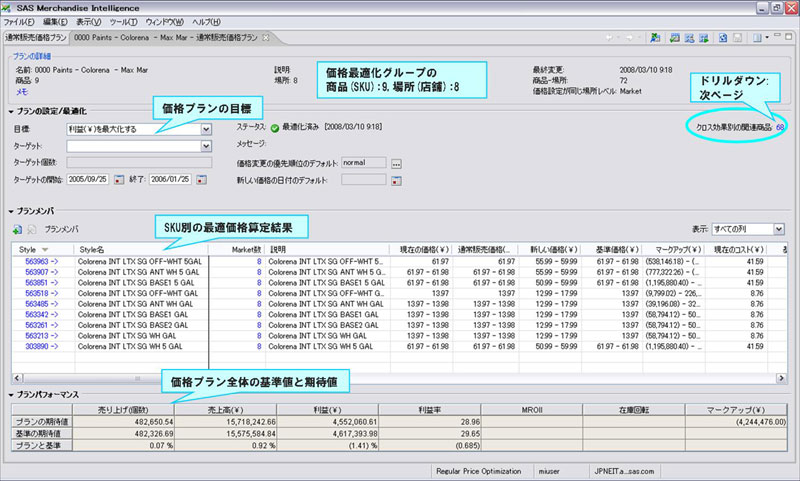Open the layout icon's small dropdown arrow

point(767,37)
